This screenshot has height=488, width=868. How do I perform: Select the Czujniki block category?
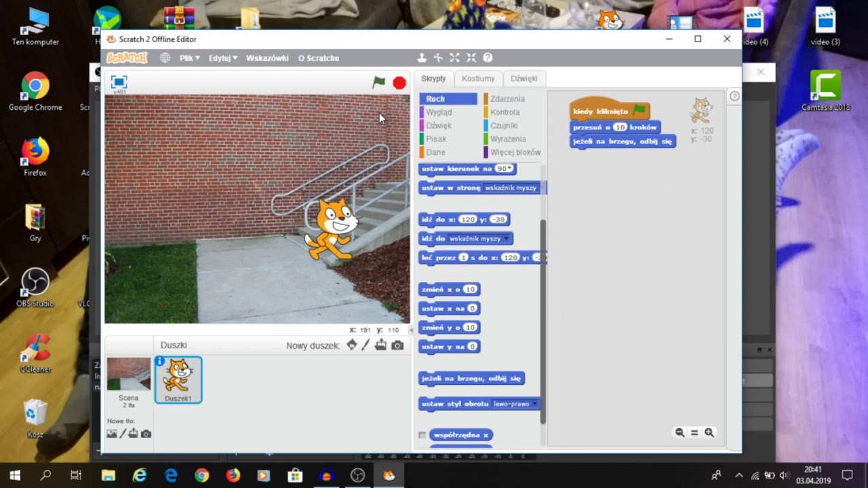click(505, 125)
